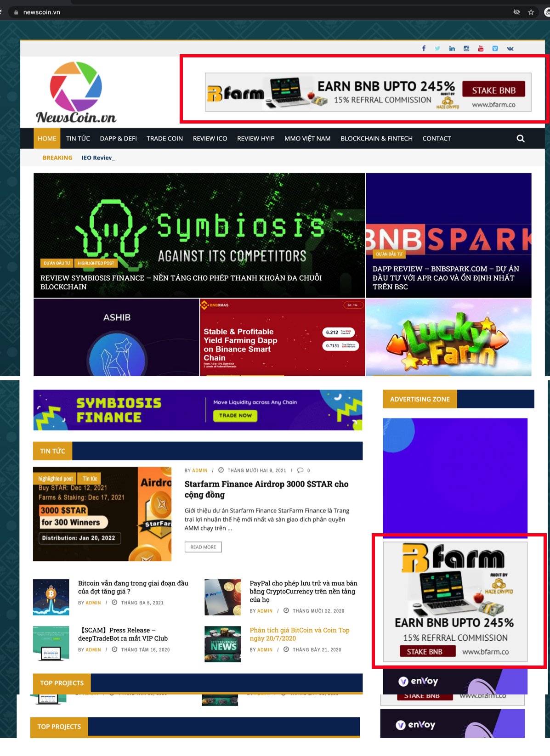Click TRADE NOW on Symbiosis Finance banner

[235, 415]
